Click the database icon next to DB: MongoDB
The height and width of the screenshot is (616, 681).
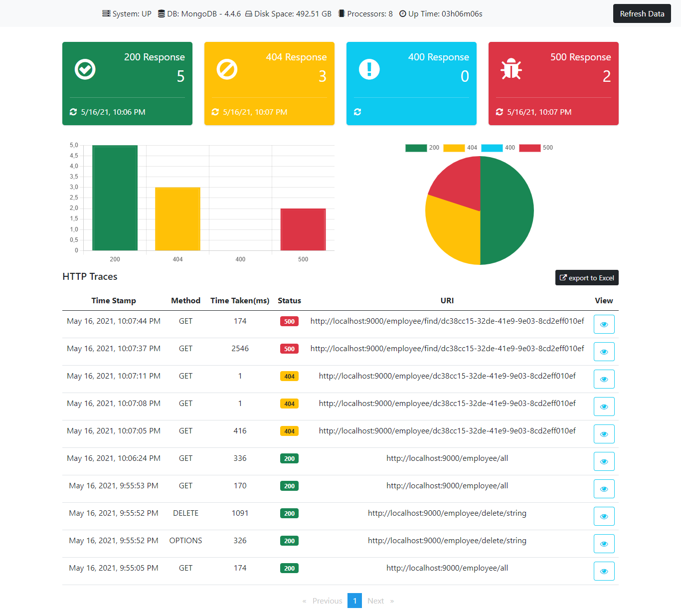[161, 13]
